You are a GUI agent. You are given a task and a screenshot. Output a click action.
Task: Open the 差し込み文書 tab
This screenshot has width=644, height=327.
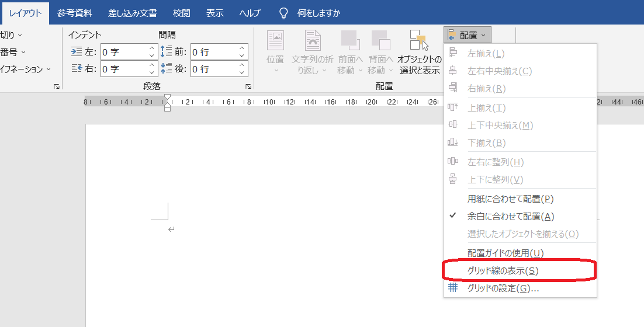point(132,13)
